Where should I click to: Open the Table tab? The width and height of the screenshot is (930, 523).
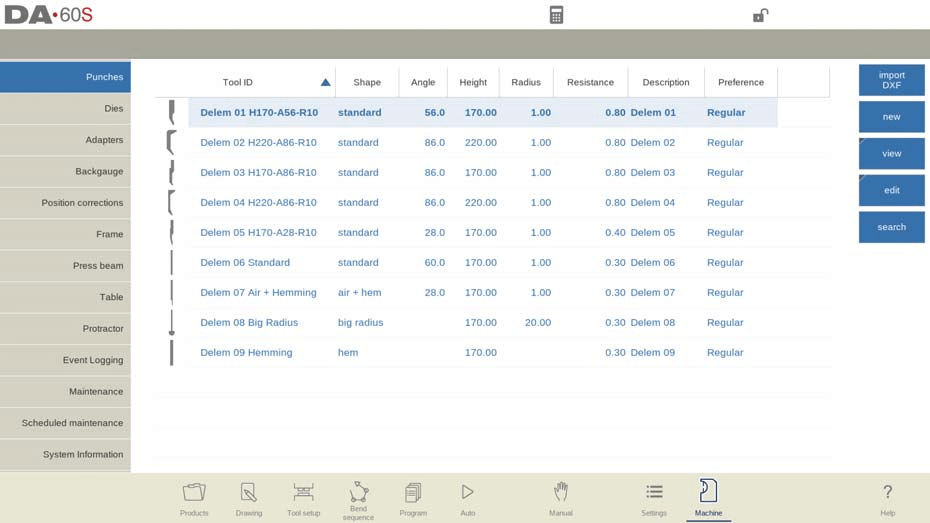65,297
